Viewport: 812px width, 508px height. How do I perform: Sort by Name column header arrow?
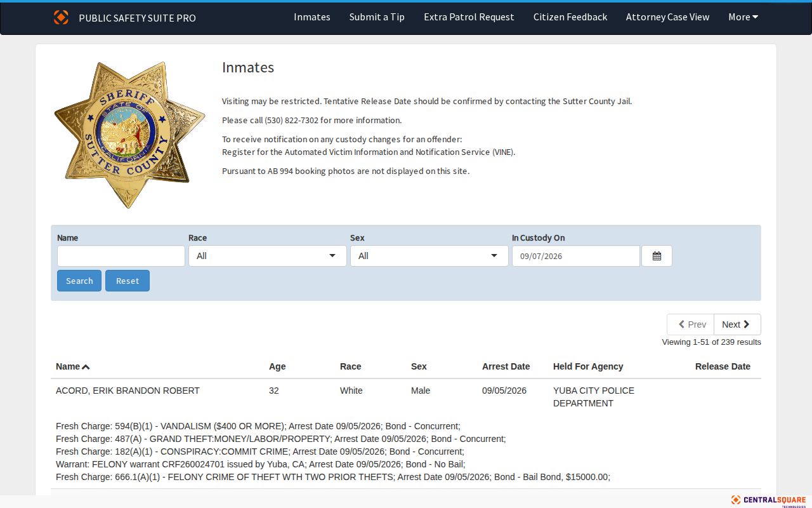[x=86, y=366]
